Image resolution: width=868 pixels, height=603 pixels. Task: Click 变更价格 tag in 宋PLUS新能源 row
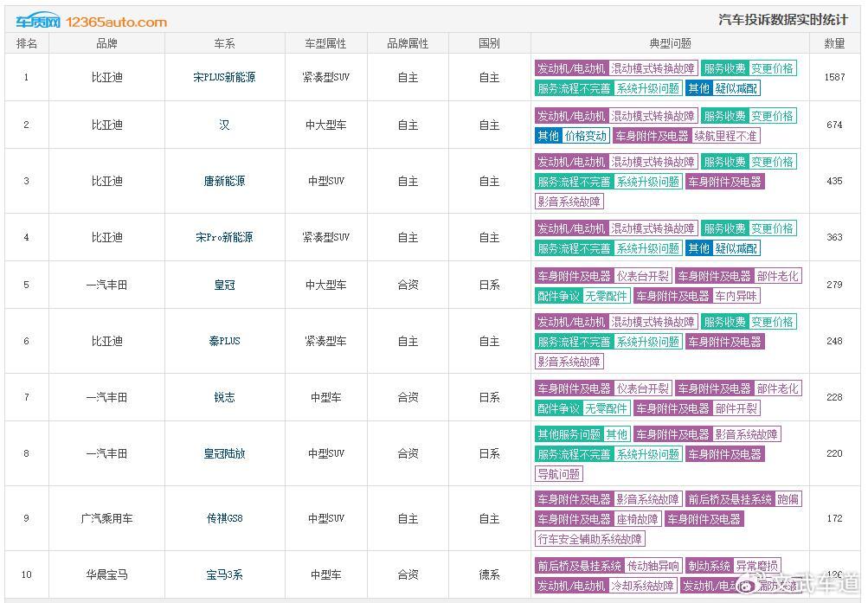772,68
